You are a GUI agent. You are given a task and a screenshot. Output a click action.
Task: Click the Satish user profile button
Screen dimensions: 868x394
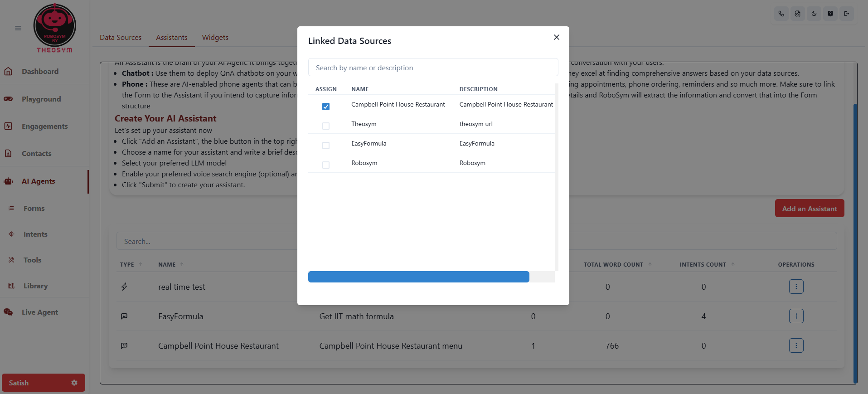[x=44, y=383]
